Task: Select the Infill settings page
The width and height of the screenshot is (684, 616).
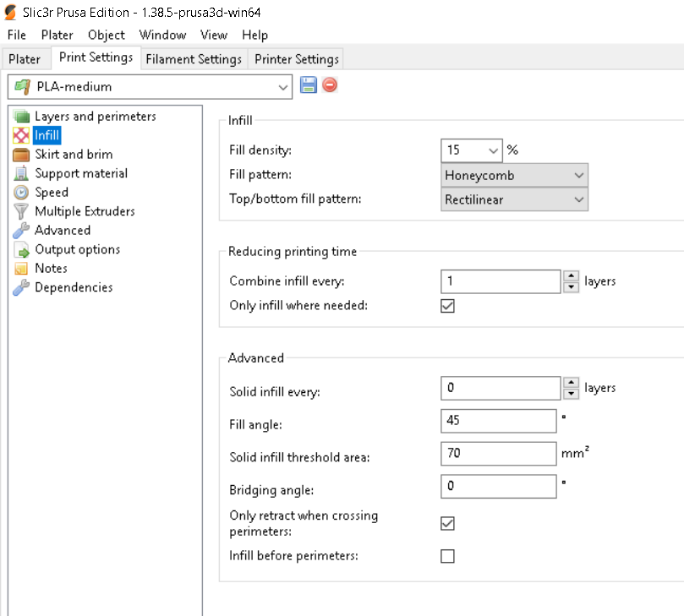Action: [47, 135]
